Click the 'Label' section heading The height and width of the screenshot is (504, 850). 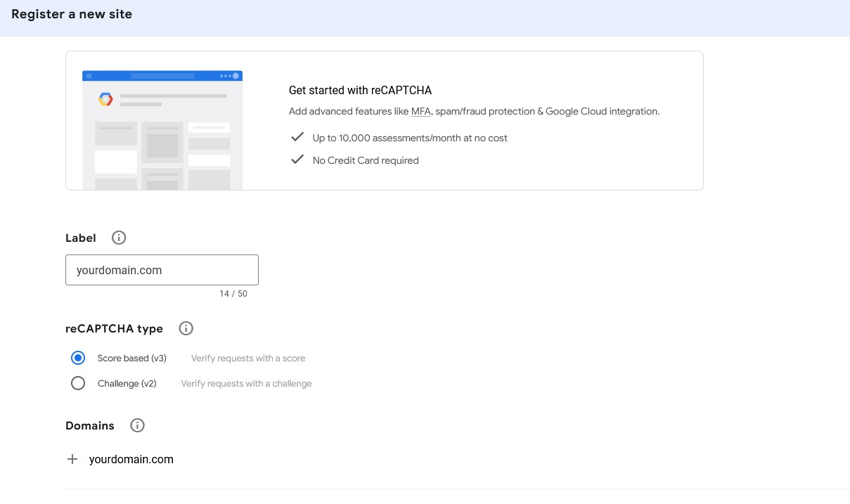pos(81,238)
